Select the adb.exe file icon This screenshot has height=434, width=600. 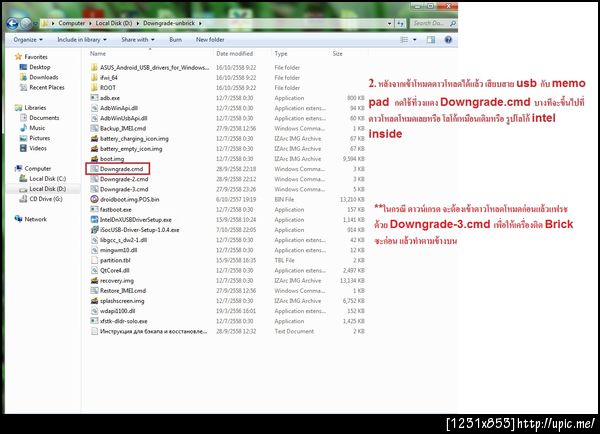[x=94, y=98]
